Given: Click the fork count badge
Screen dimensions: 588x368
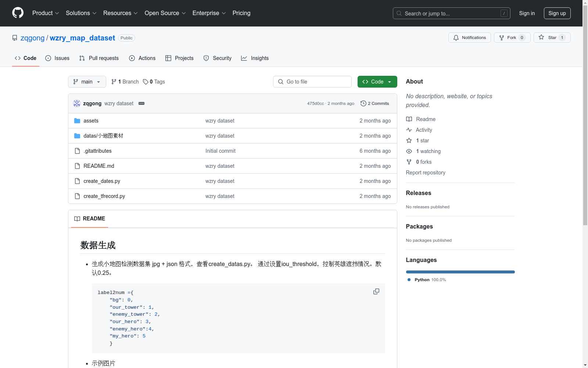Looking at the screenshot, I should click(x=522, y=38).
